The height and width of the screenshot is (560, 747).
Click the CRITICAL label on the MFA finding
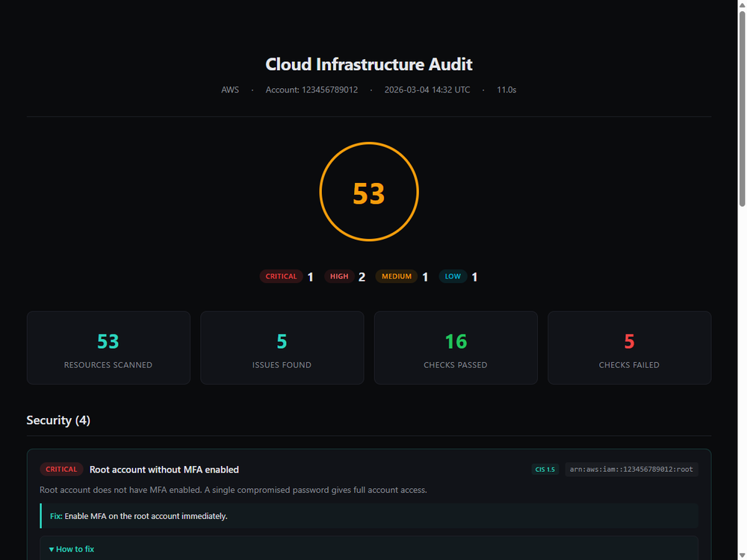point(61,469)
